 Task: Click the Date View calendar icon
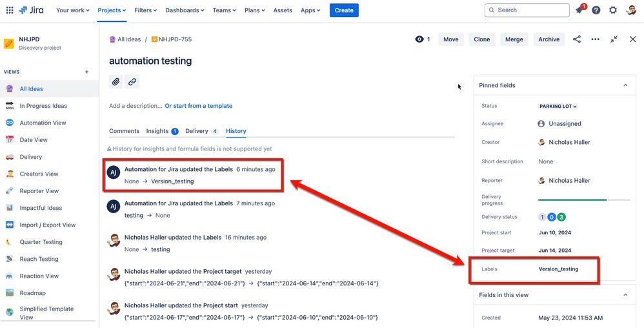tap(10, 139)
